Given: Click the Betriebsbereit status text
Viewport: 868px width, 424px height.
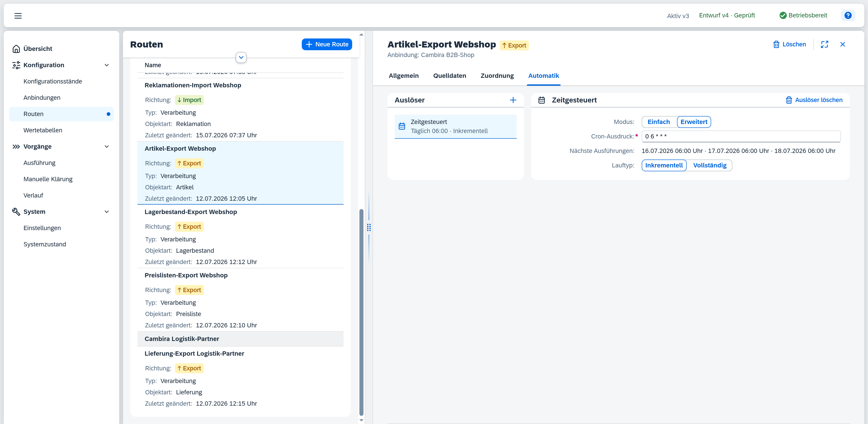Looking at the screenshot, I should click(808, 16).
